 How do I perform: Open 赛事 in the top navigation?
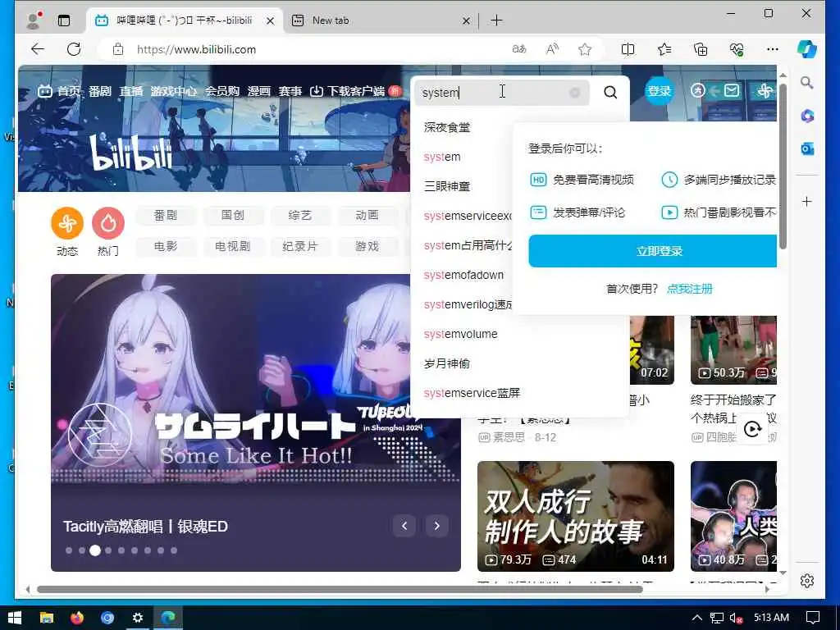(x=290, y=91)
